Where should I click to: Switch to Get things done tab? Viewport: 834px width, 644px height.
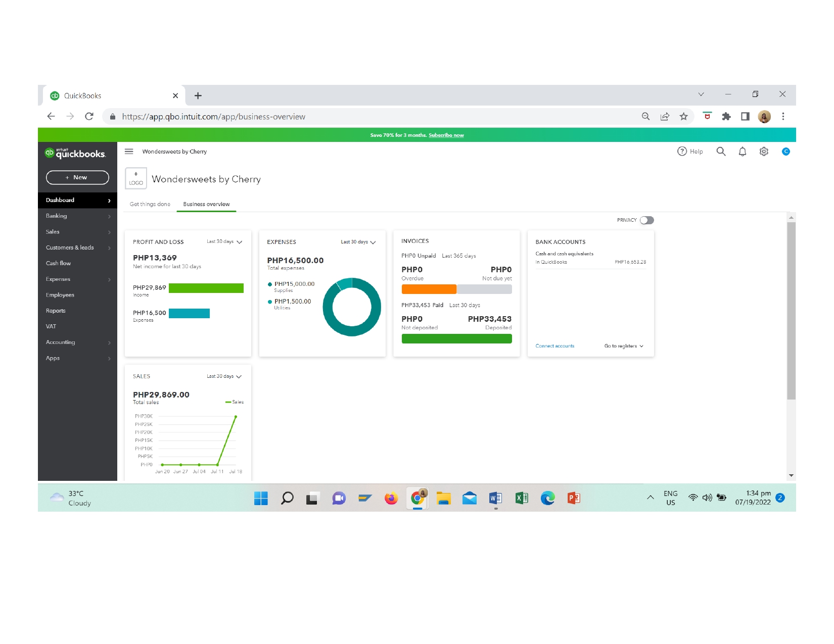point(150,204)
